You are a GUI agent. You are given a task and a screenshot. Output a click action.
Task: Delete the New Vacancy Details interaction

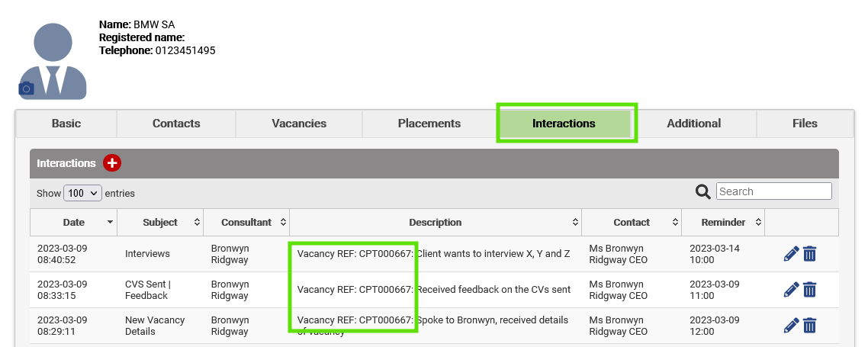pyautogui.click(x=809, y=326)
